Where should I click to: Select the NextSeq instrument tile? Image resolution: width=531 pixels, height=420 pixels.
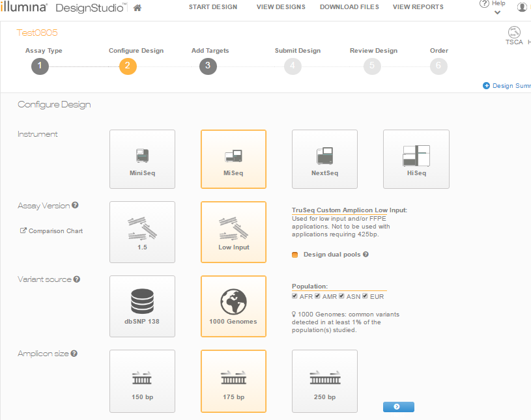pos(324,159)
